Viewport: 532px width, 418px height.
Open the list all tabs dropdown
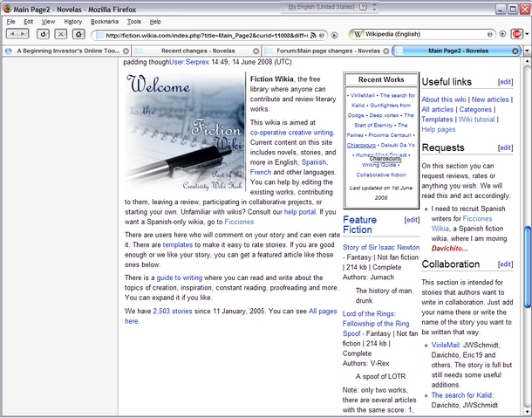[527, 51]
